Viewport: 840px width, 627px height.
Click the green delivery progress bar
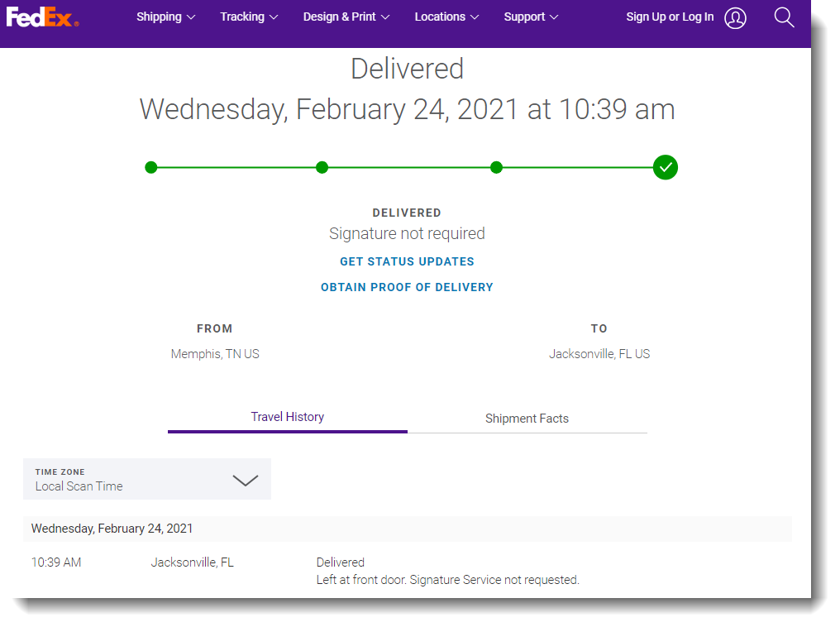coord(409,167)
